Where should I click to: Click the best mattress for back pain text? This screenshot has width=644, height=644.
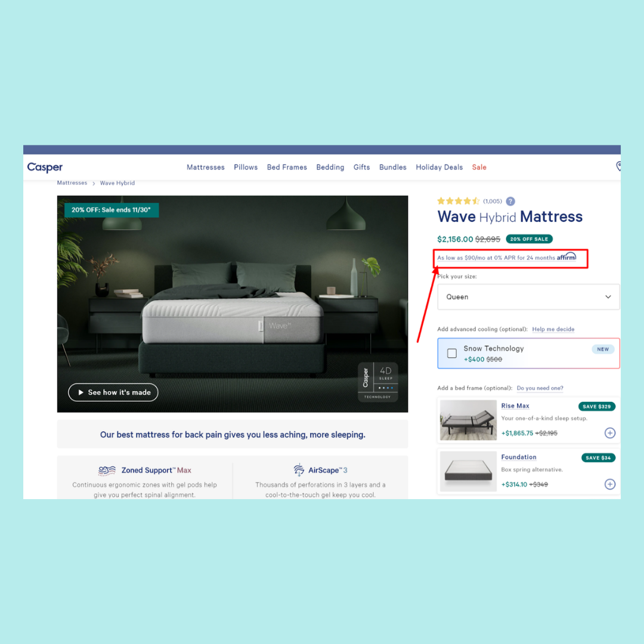233,435
